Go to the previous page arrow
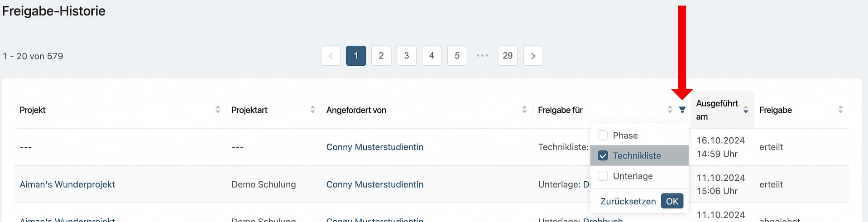 click(331, 56)
